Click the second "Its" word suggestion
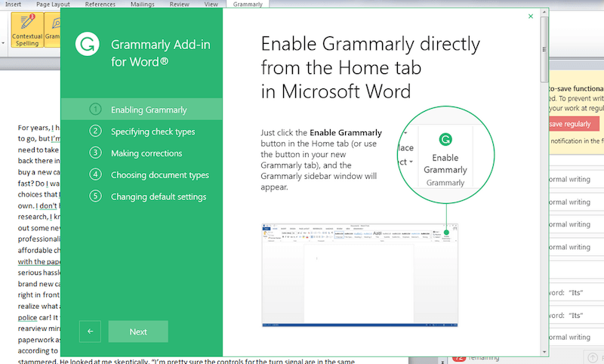Image resolution: width=604 pixels, height=364 pixels. coord(576,316)
